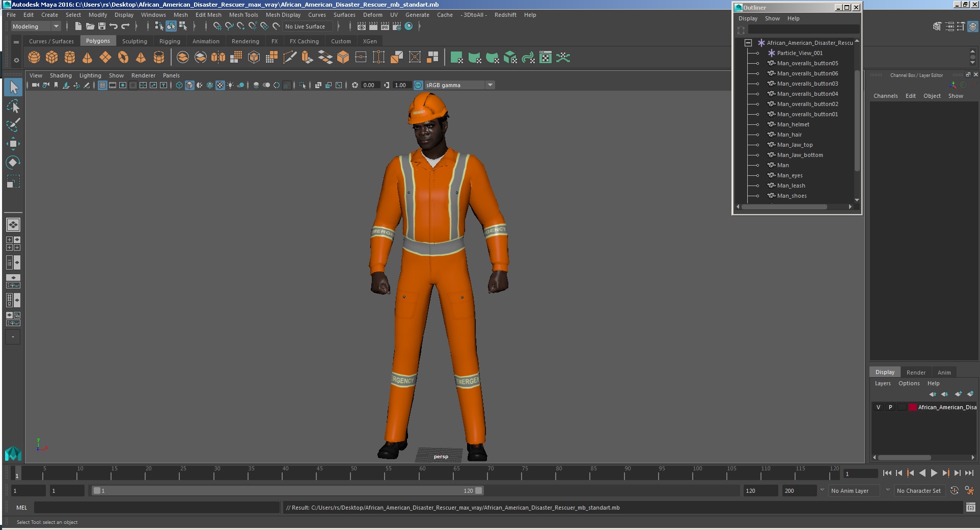Activate the Rotate tool

(x=13, y=163)
